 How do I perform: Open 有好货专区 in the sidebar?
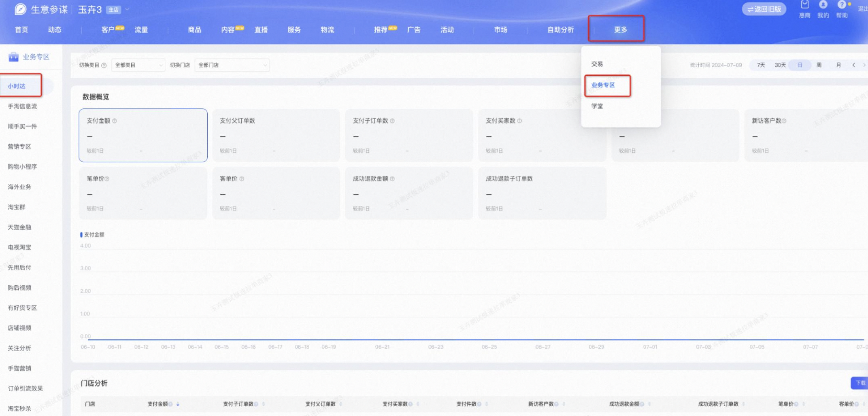(x=22, y=308)
